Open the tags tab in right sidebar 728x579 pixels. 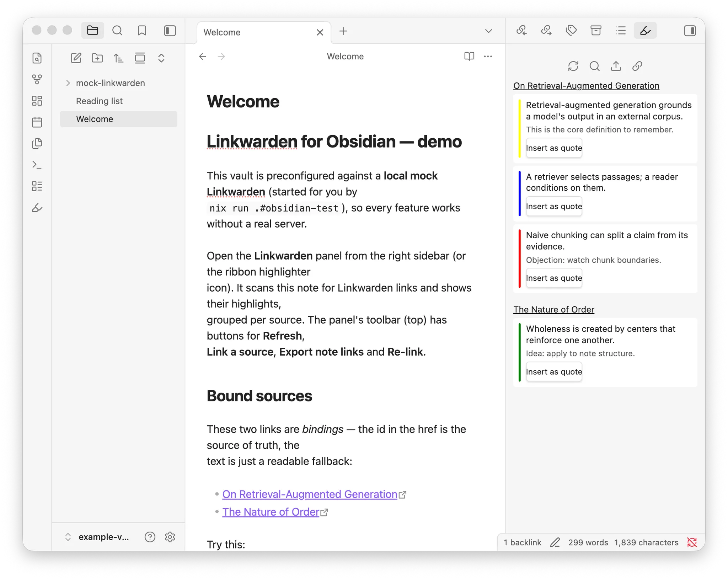571,31
